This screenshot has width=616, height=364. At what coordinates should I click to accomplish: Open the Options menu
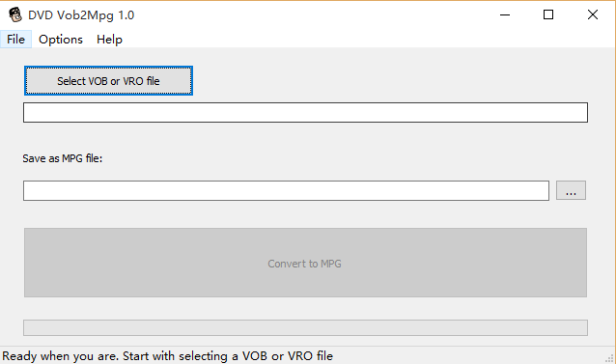(x=61, y=40)
